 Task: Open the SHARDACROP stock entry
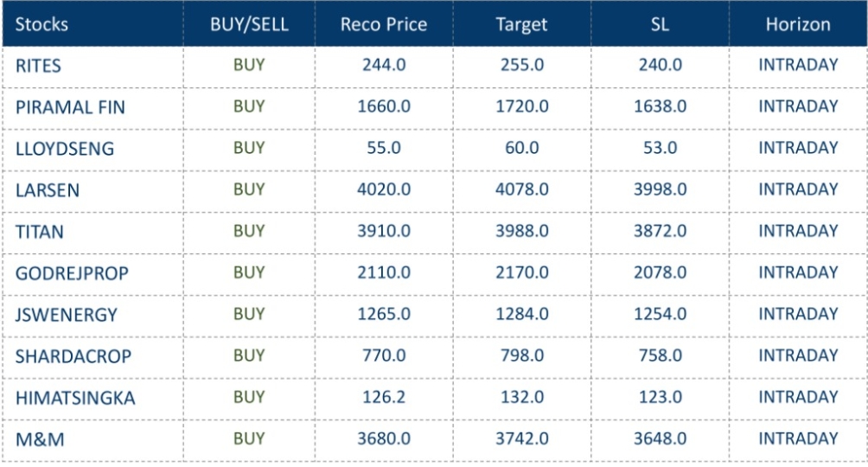click(x=73, y=356)
